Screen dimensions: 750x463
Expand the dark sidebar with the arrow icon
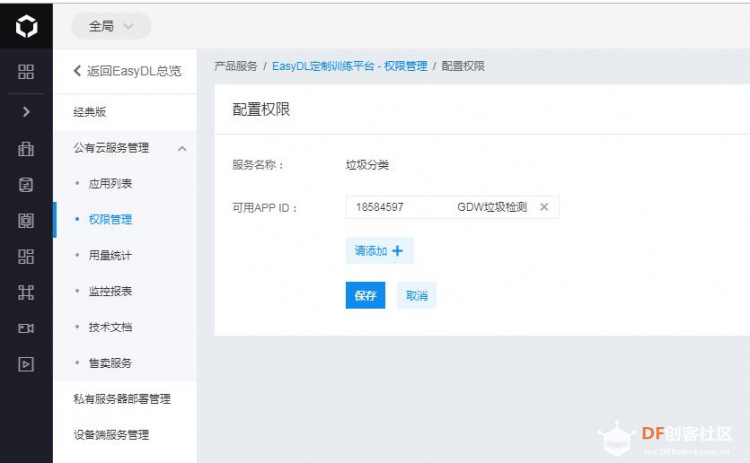click(x=26, y=111)
